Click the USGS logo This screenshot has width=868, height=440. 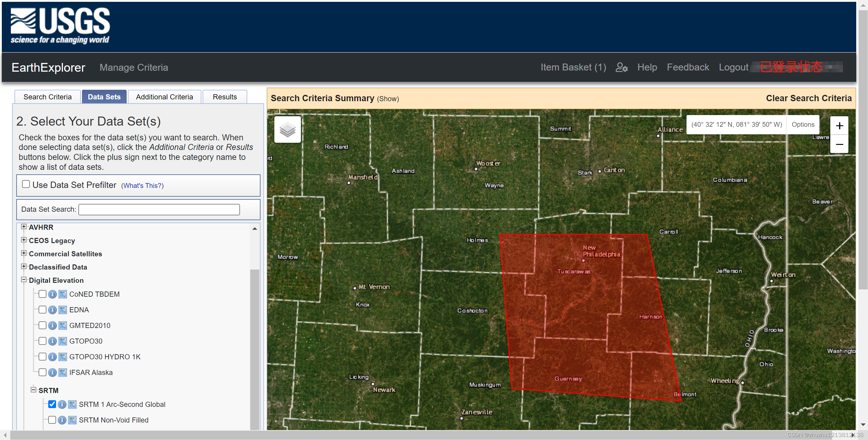(60, 26)
